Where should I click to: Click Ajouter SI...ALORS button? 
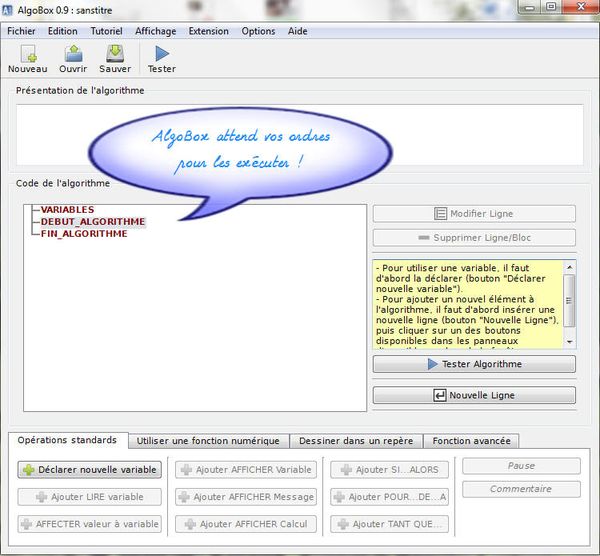tap(390, 470)
